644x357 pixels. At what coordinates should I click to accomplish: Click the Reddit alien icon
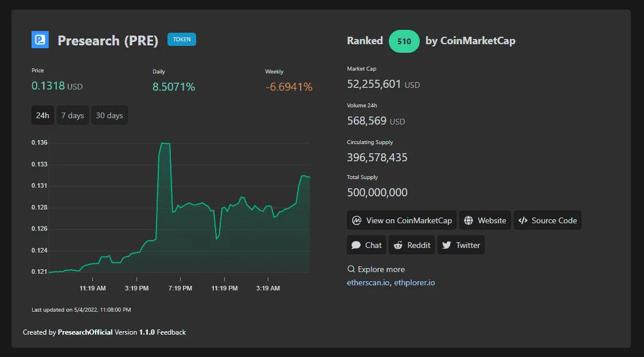click(x=398, y=245)
